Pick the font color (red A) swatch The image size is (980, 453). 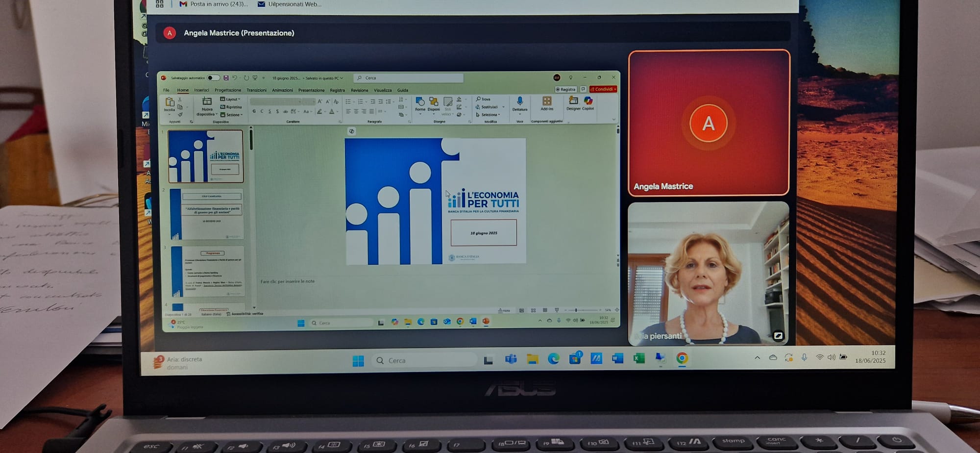click(x=332, y=111)
